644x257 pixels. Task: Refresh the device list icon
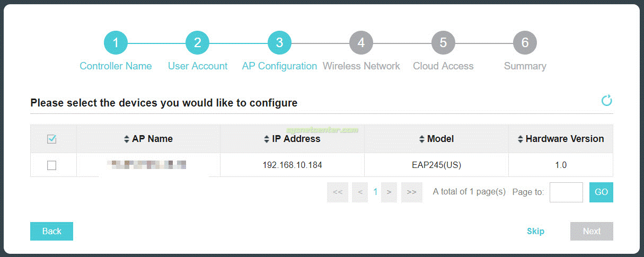click(606, 100)
